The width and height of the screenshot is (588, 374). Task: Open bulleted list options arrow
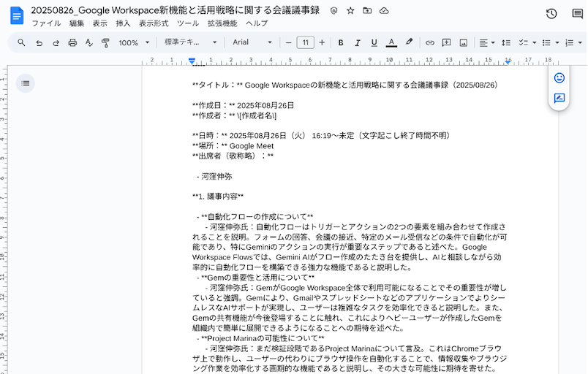pyautogui.click(x=557, y=42)
